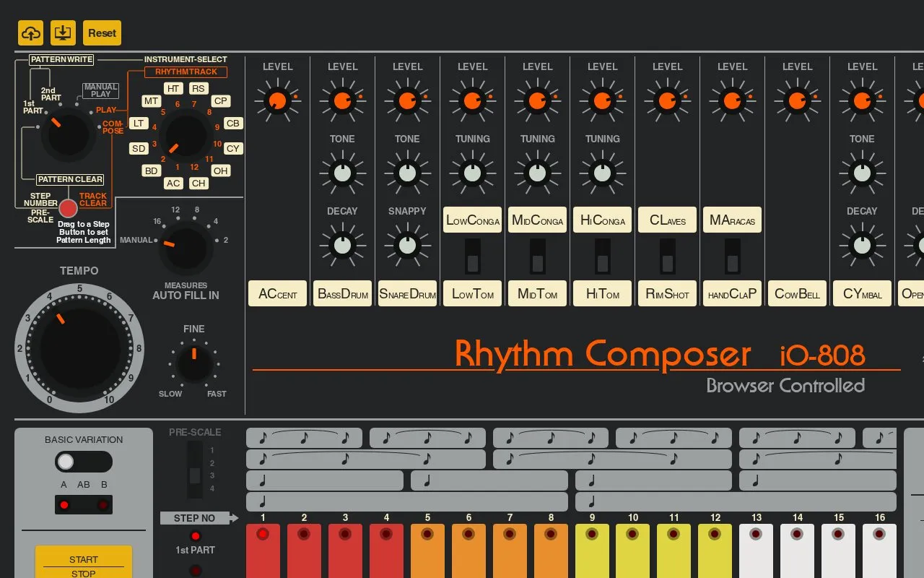The width and height of the screenshot is (924, 578).
Task: Click the AC instrument label
Action: point(173,184)
